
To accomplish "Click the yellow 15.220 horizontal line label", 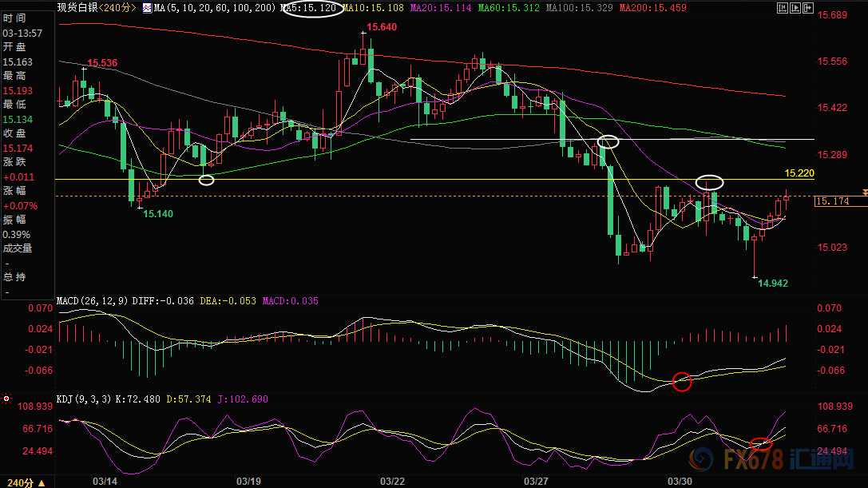I will point(799,173).
